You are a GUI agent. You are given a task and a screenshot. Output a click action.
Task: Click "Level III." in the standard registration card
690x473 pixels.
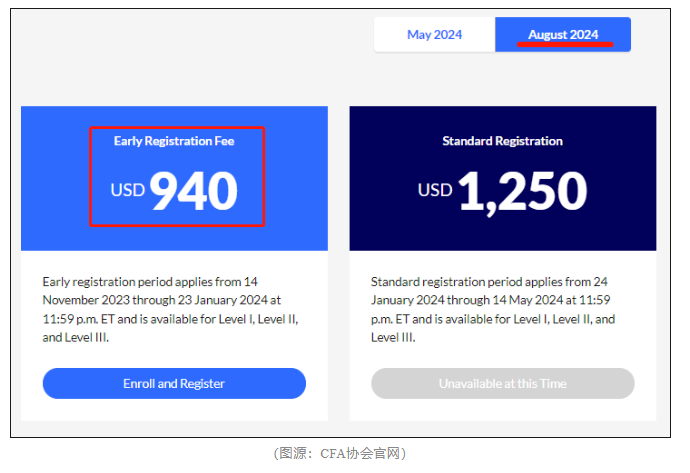pos(393,338)
